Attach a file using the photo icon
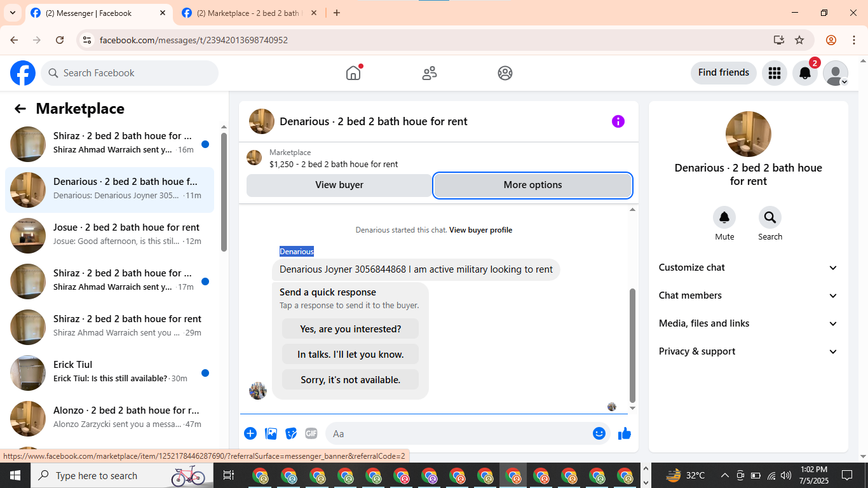 pyautogui.click(x=271, y=433)
